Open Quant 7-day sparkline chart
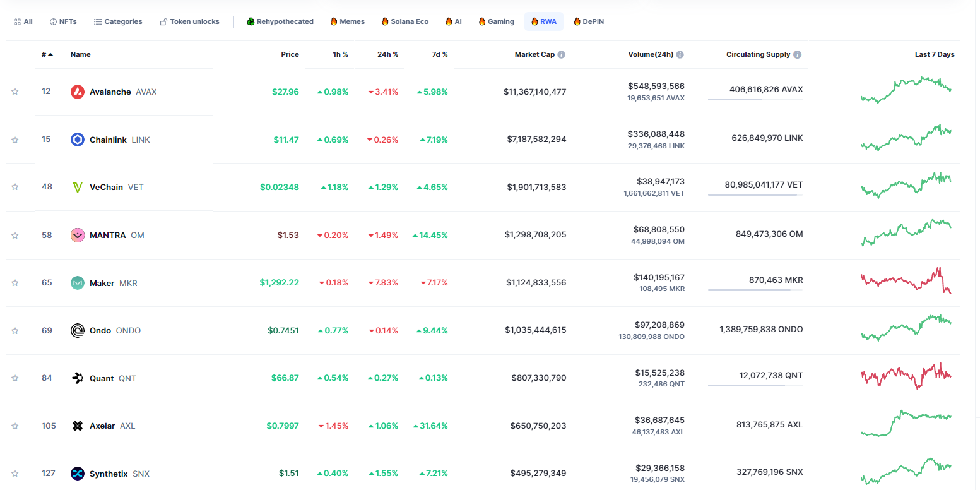This screenshot has height=490, width=980. coord(906,376)
